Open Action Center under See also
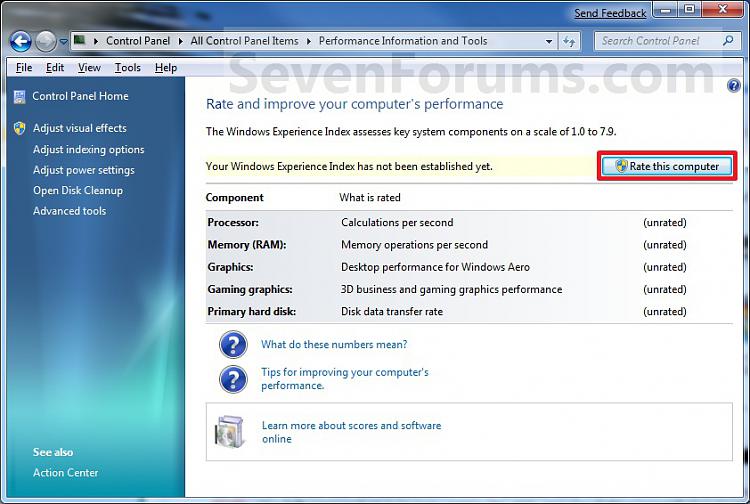Image resolution: width=750 pixels, height=504 pixels. pos(66,472)
